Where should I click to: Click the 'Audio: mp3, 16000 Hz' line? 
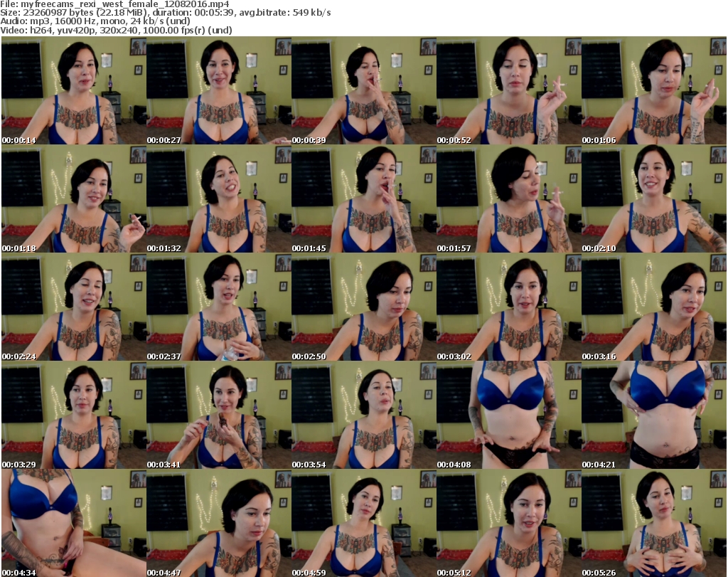point(95,21)
